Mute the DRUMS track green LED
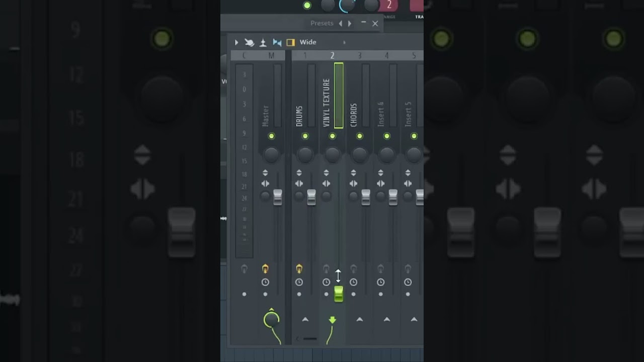This screenshot has width=644, height=362. pos(305,136)
